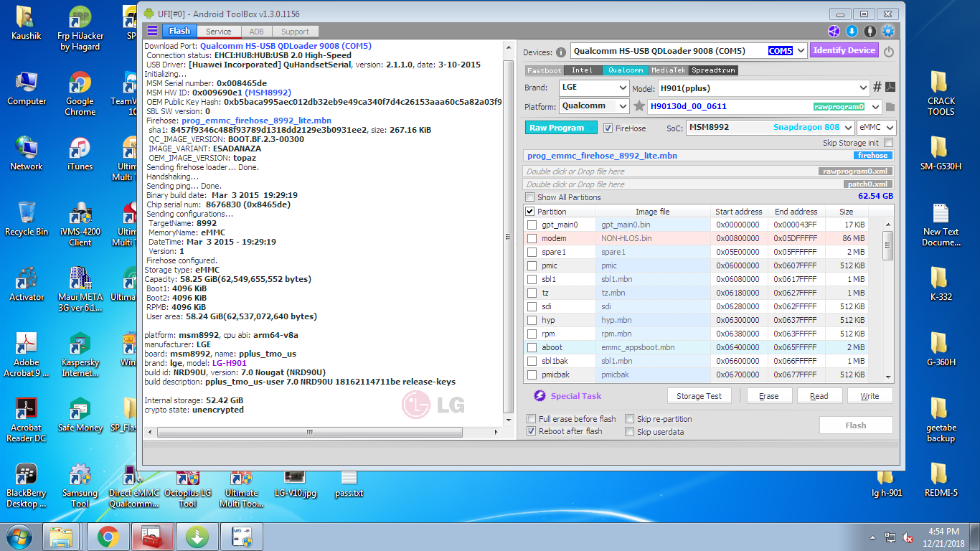Click the Storage Test button
Screen dimensions: 980x551
[699, 396]
